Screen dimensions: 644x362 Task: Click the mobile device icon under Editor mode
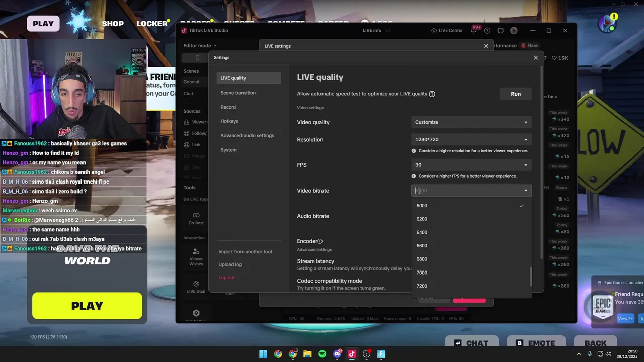pos(197,58)
